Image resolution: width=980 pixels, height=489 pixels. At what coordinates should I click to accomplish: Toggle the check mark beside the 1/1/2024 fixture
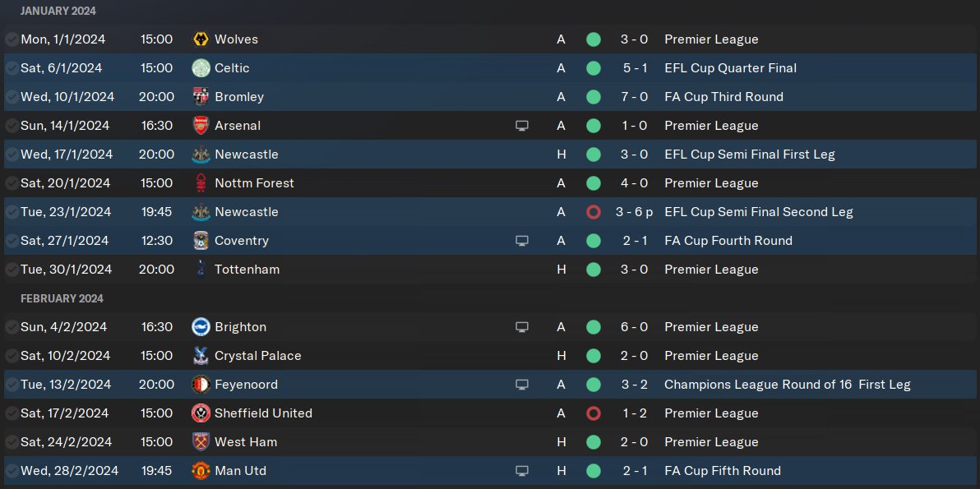[12, 39]
